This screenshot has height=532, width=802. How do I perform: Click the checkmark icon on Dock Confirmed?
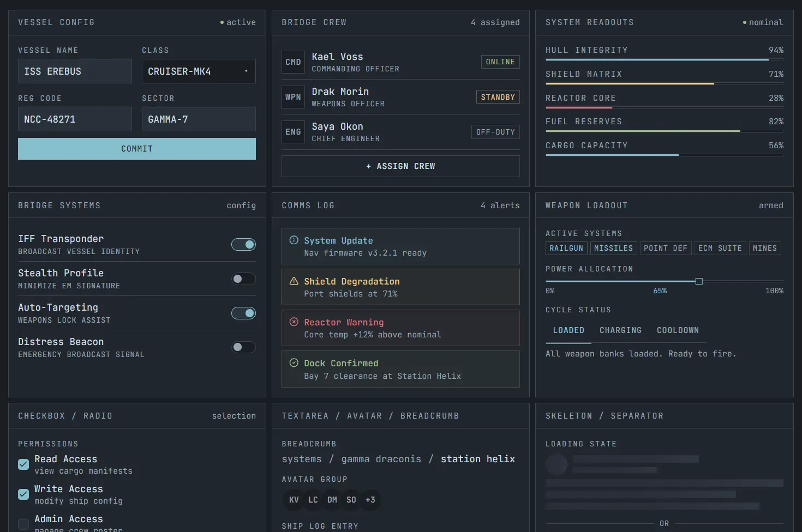pos(294,362)
